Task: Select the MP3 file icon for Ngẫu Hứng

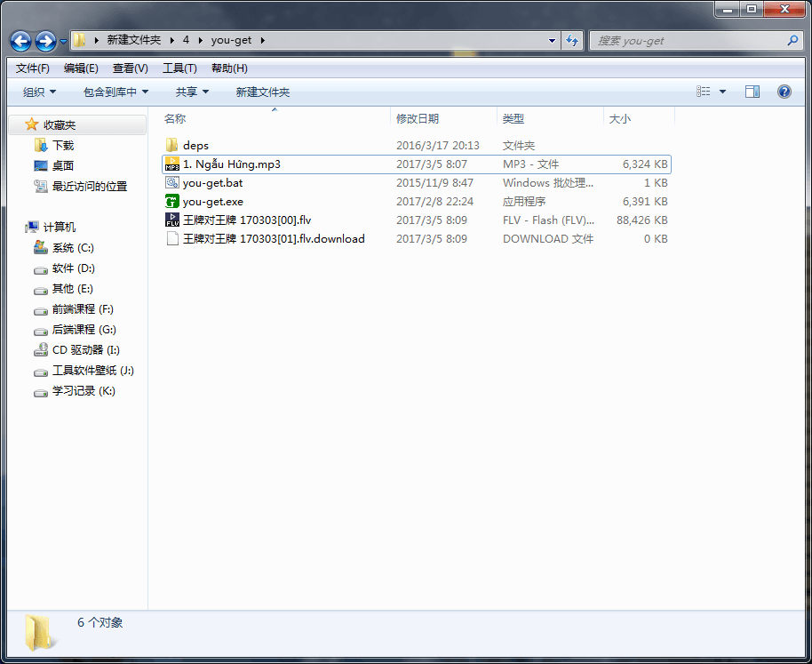Action: (x=172, y=164)
